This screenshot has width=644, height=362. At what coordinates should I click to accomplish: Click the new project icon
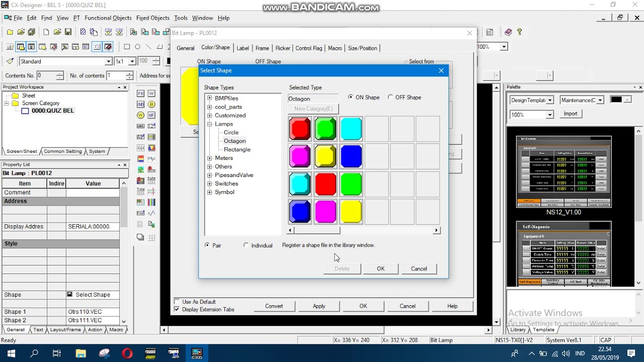pos(10,32)
